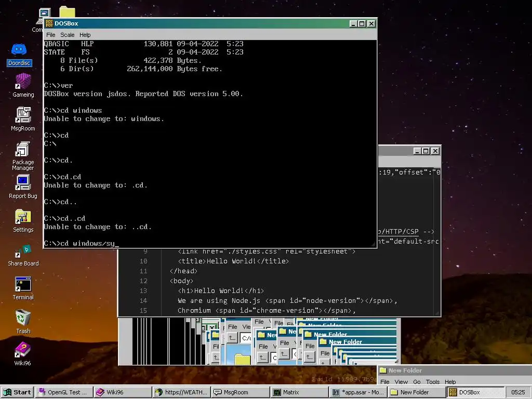The width and height of the screenshot is (532, 399).
Task: Switch to Matrix in the taskbar
Action: click(299, 392)
